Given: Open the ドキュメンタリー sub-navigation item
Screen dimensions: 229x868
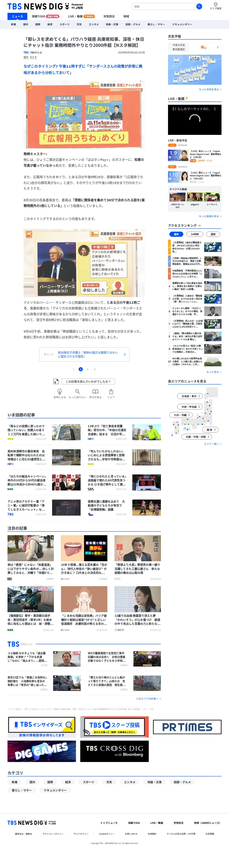Looking at the screenshot, I should pyautogui.click(x=182, y=24).
